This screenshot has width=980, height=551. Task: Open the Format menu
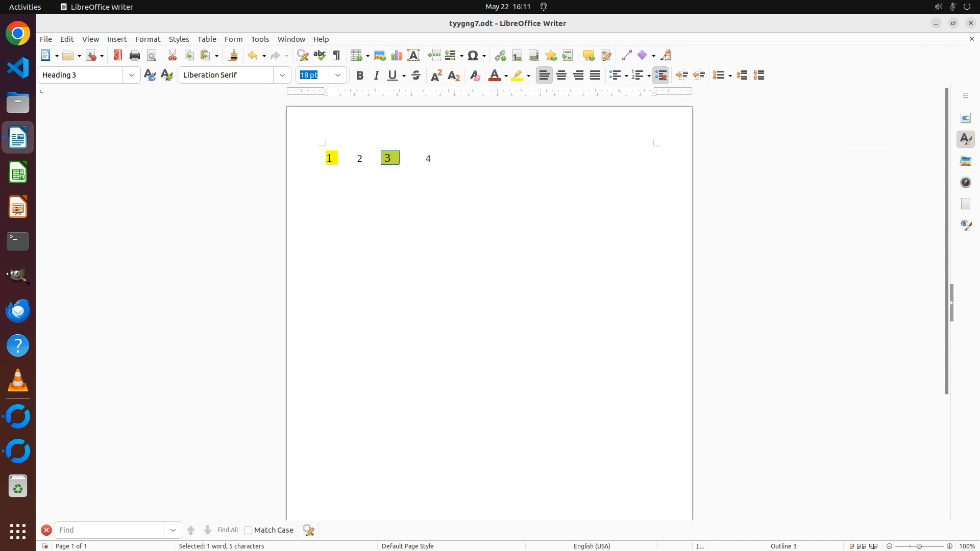148,39
